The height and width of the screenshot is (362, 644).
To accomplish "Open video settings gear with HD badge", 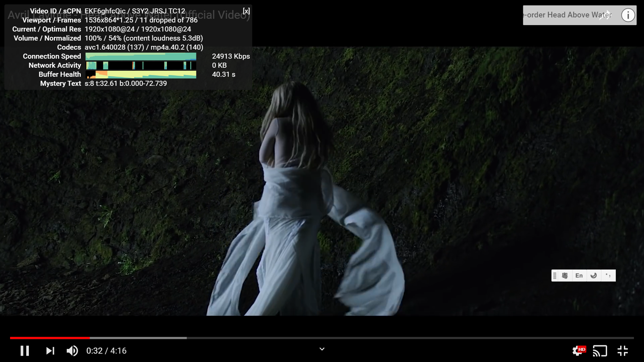I will 578,351.
